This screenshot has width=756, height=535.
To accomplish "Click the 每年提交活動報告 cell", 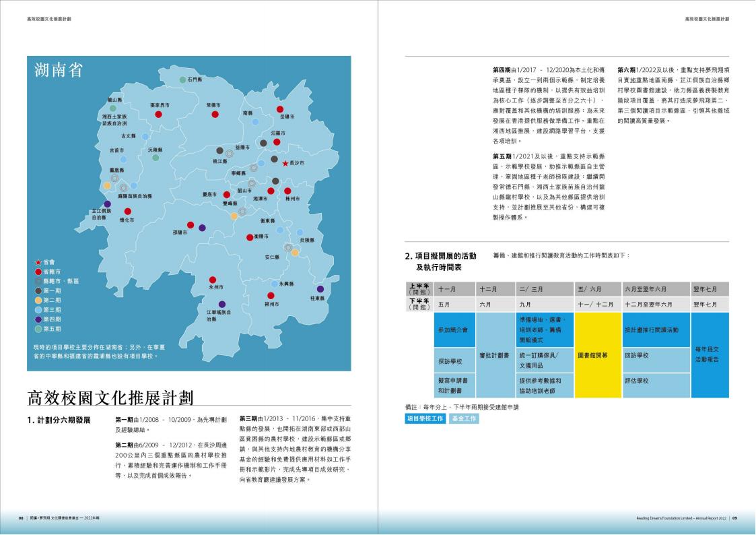I will (x=709, y=355).
